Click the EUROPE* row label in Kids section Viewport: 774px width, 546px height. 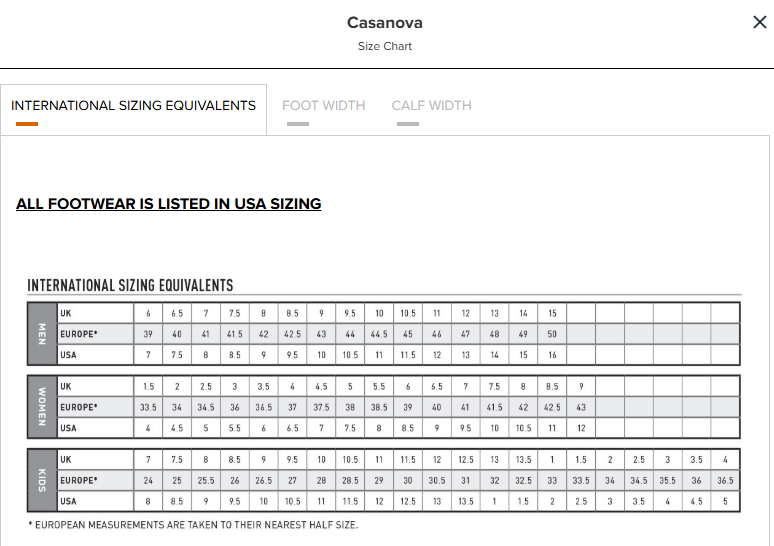tap(78, 480)
